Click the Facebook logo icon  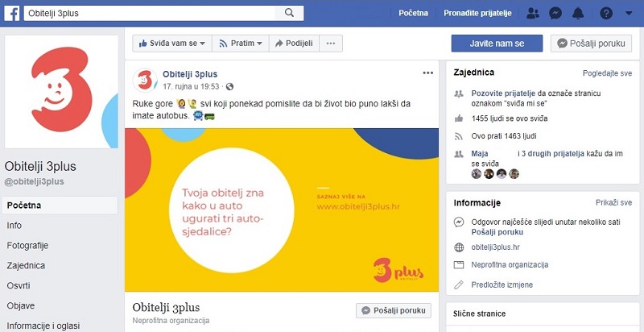point(12,13)
